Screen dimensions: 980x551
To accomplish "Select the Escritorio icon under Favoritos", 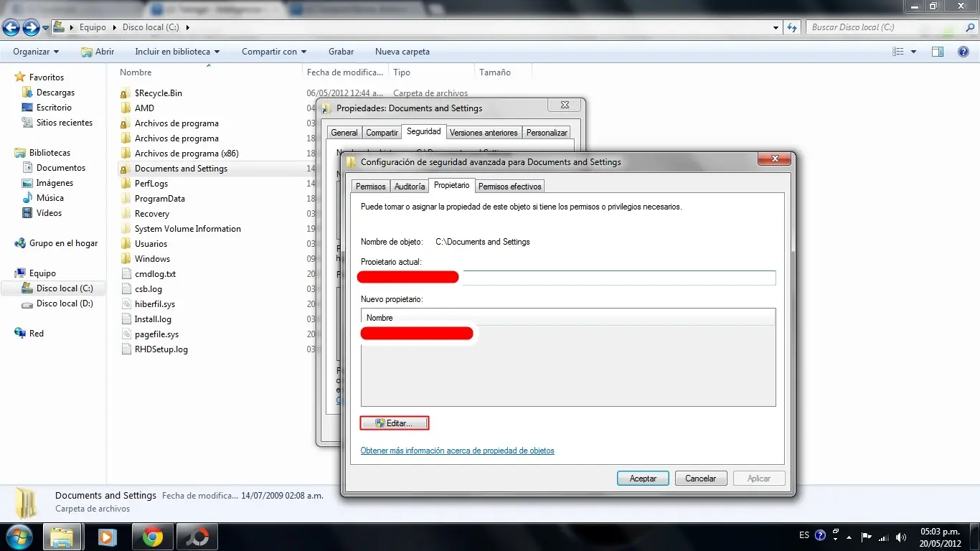I will coord(27,108).
